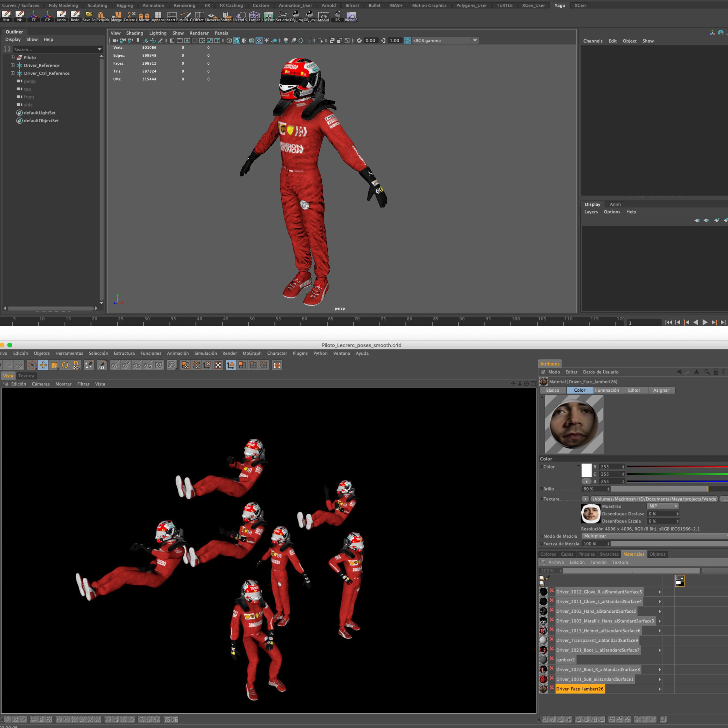
Task: Open the sRGB gamma color space dropdown
Action: click(x=475, y=41)
